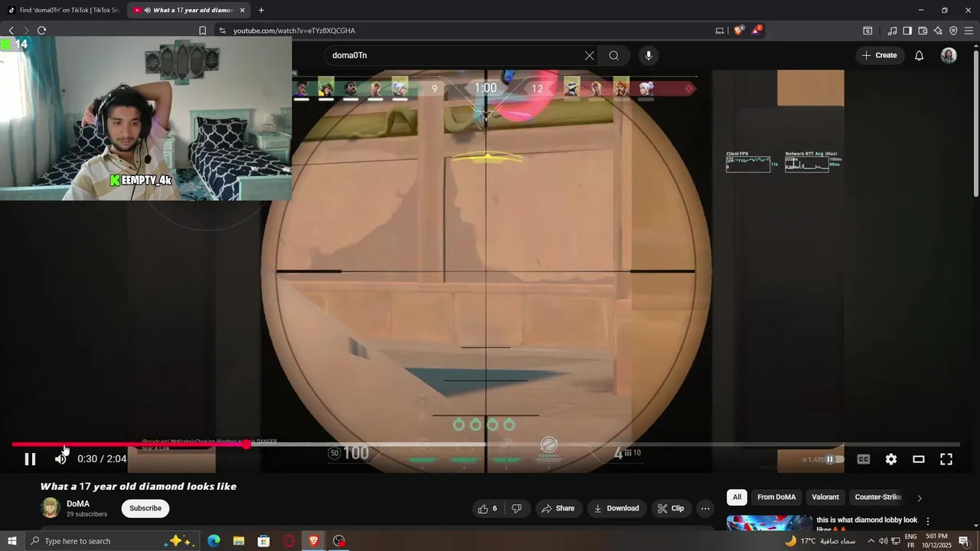Go back in browser history
The width and height of the screenshot is (980, 551).
click(11, 31)
